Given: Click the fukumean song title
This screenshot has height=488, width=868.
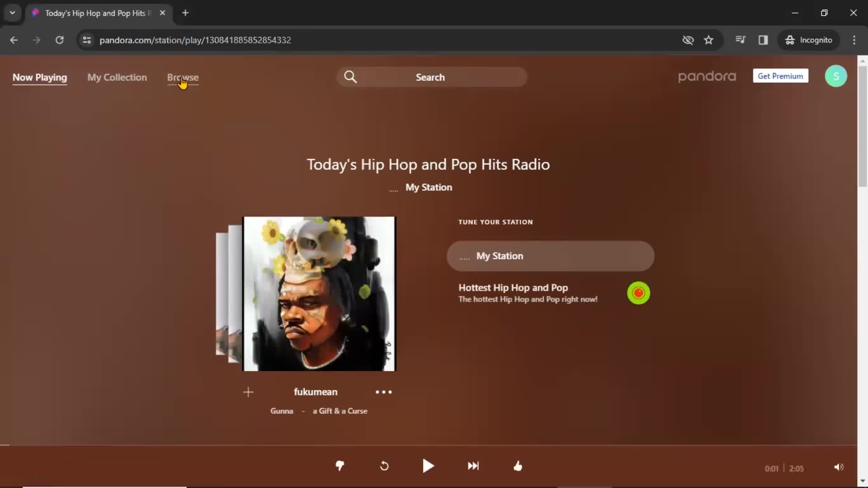Looking at the screenshot, I should pos(316,392).
